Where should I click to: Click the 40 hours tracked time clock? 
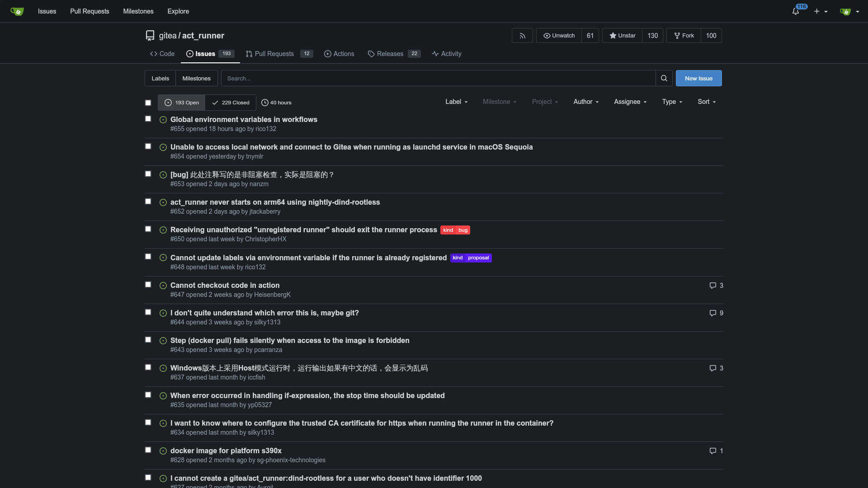click(276, 103)
